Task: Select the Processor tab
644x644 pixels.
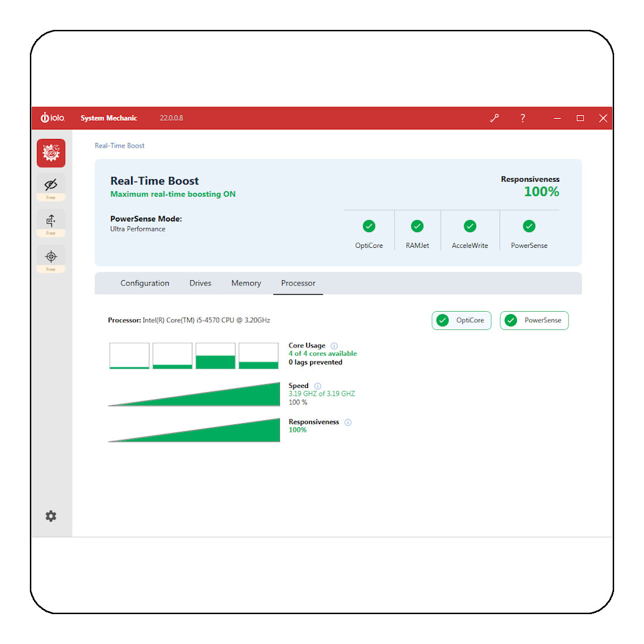Action: tap(298, 283)
